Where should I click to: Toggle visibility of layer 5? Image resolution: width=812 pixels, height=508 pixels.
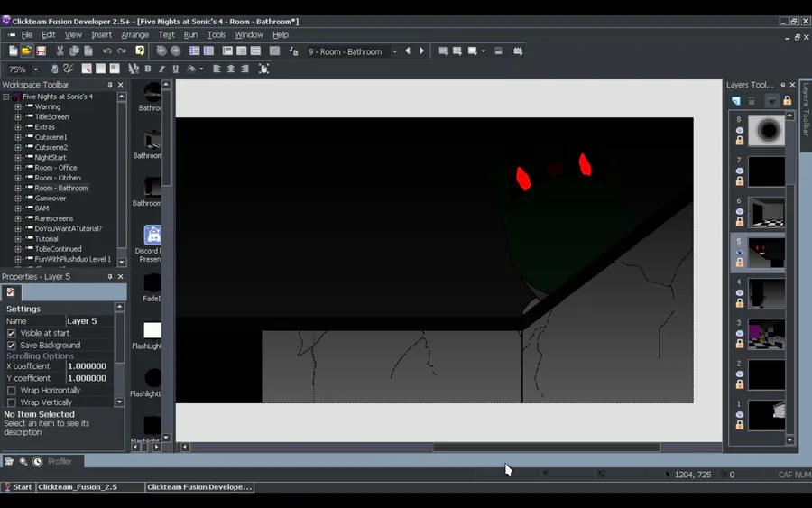[x=740, y=252]
